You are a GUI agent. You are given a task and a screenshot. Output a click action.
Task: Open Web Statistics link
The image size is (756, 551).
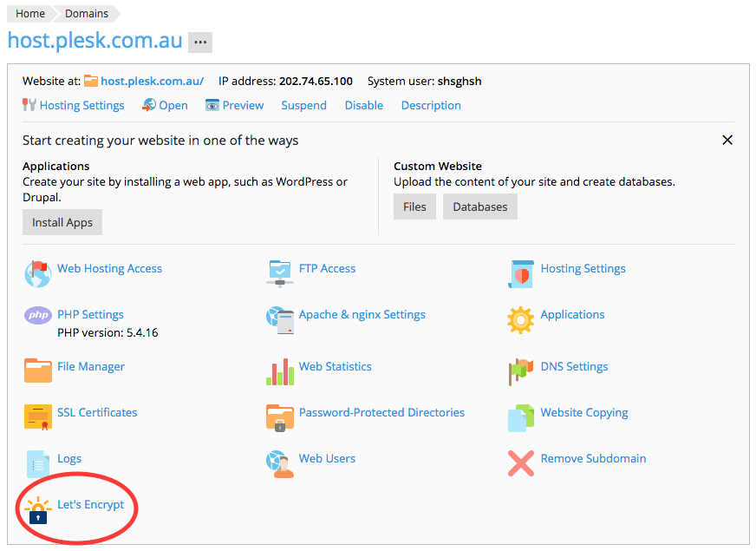coord(336,367)
